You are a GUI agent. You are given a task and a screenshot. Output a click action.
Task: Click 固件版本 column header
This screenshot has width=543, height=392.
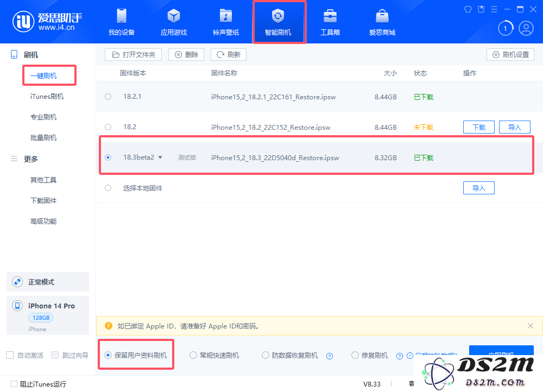(133, 73)
